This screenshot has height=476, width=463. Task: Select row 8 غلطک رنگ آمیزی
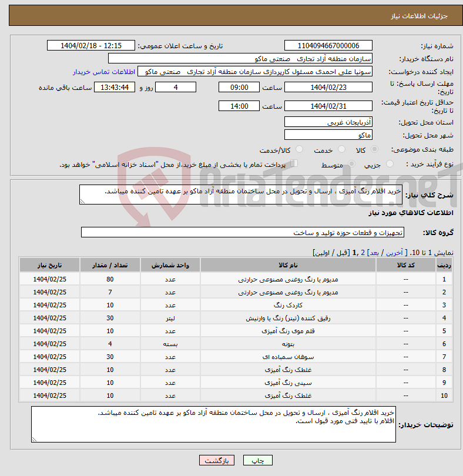tap(288, 370)
